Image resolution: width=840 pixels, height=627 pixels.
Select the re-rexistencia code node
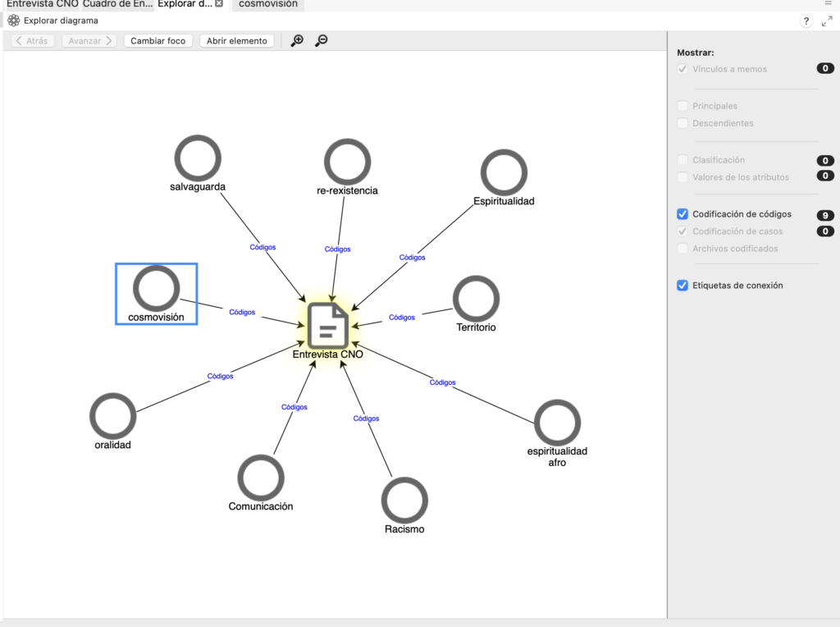(x=347, y=162)
